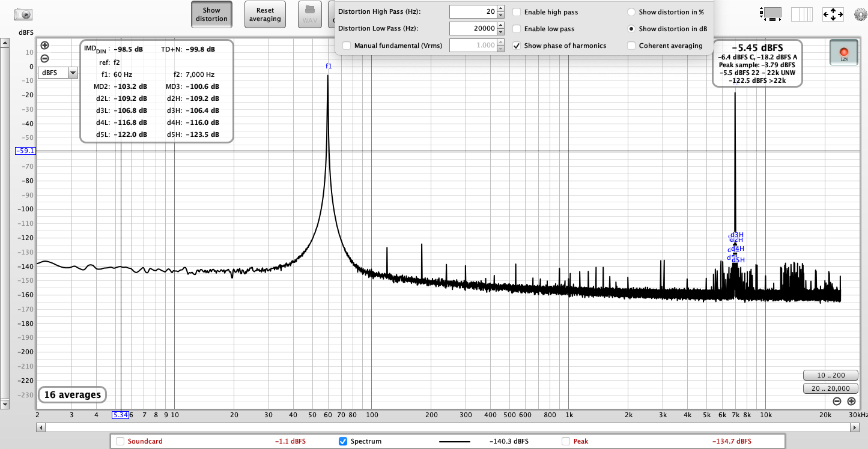Zoom in vertical axis with plus icon

coord(44,46)
